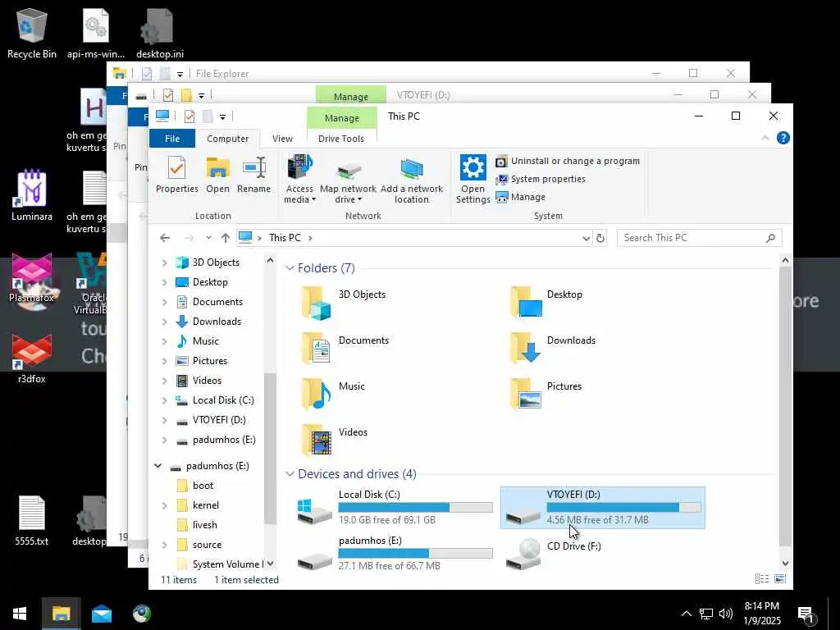Click the Open folder icon in the ribbon

pos(217,175)
